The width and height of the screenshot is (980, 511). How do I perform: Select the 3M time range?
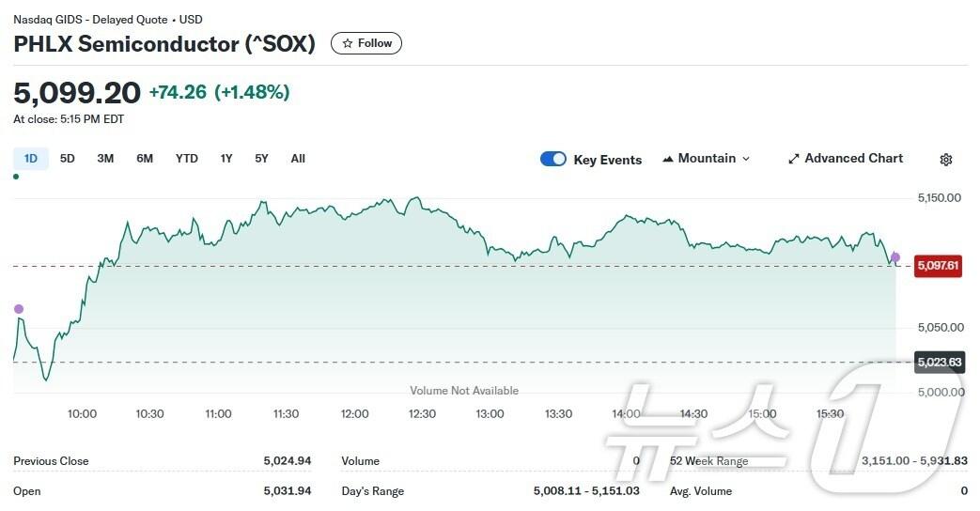(105, 159)
